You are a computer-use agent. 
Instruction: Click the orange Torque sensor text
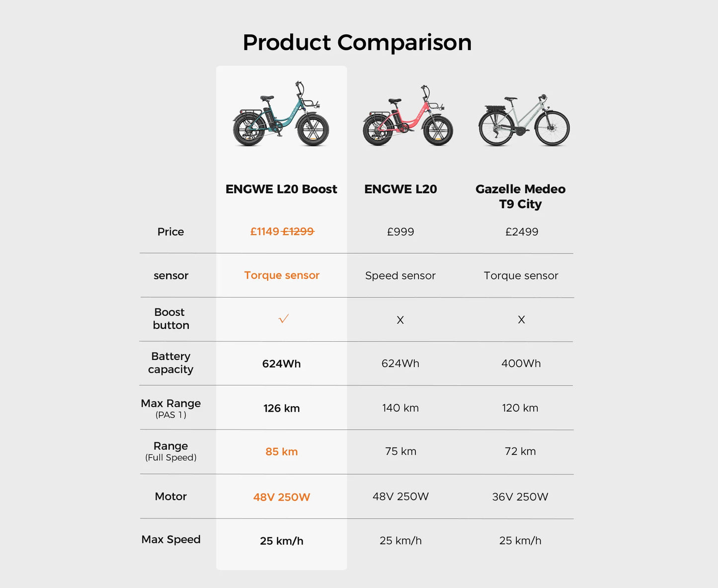pyautogui.click(x=282, y=275)
